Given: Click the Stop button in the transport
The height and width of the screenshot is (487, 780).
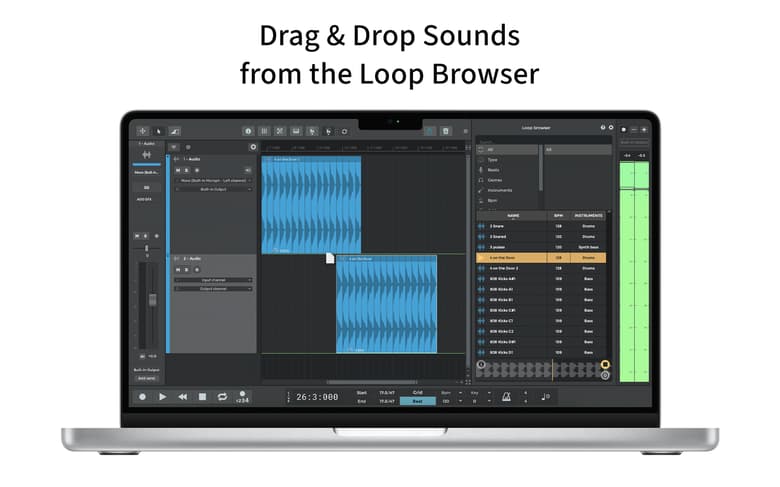Looking at the screenshot, I should (202, 397).
